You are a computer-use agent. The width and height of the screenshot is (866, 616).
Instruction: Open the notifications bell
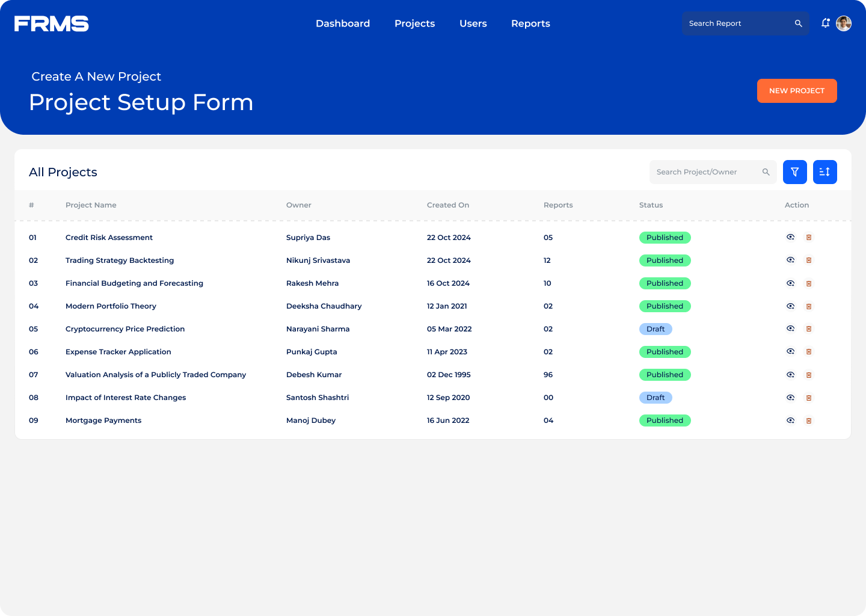pyautogui.click(x=825, y=23)
